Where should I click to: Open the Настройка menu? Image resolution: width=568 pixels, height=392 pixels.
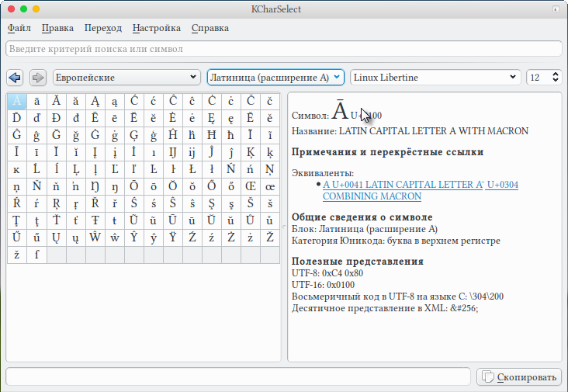tap(157, 28)
